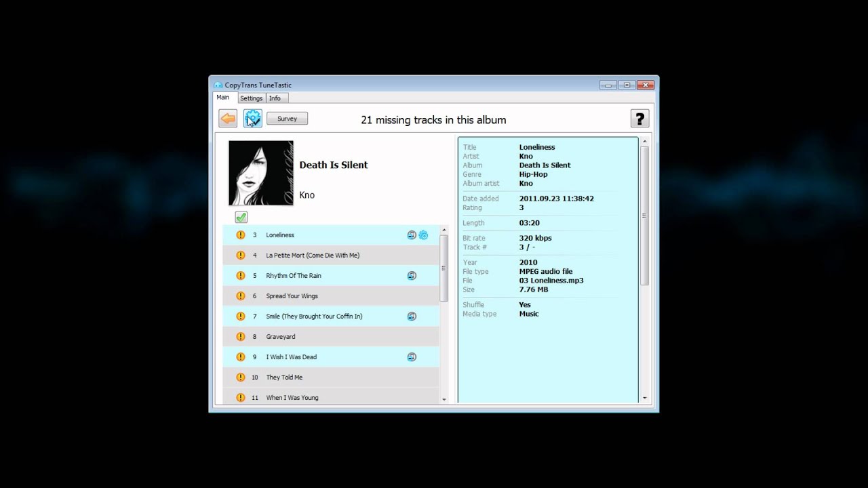Click the Death Is Silent album cover
This screenshot has width=868, height=488.
tap(261, 173)
